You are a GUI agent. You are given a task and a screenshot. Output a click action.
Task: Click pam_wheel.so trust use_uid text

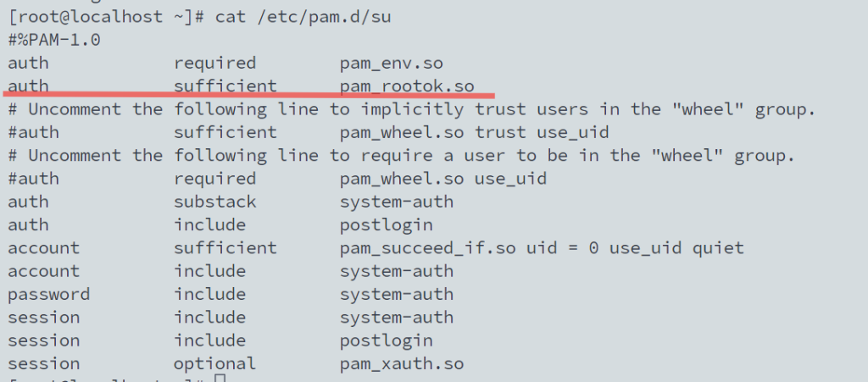475,133
